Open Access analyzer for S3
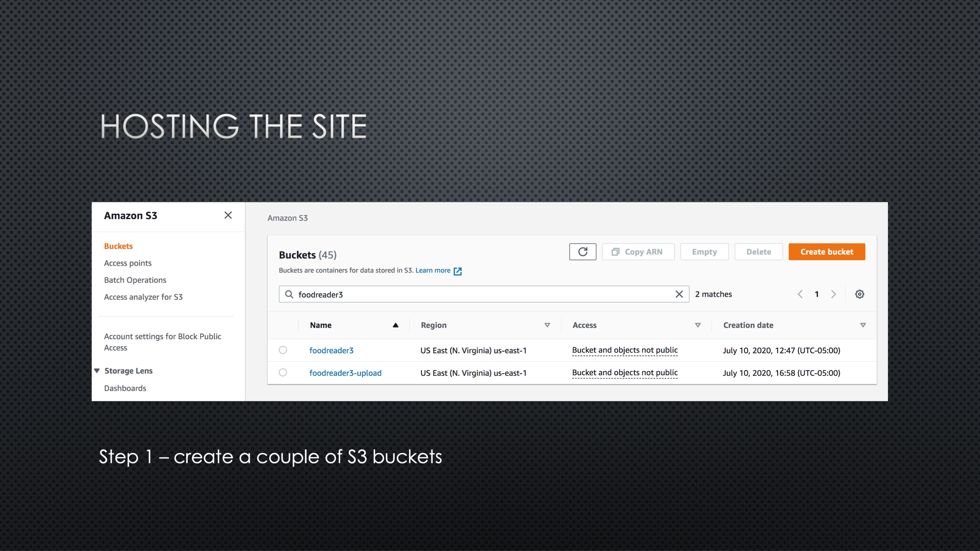980x551 pixels. click(144, 297)
